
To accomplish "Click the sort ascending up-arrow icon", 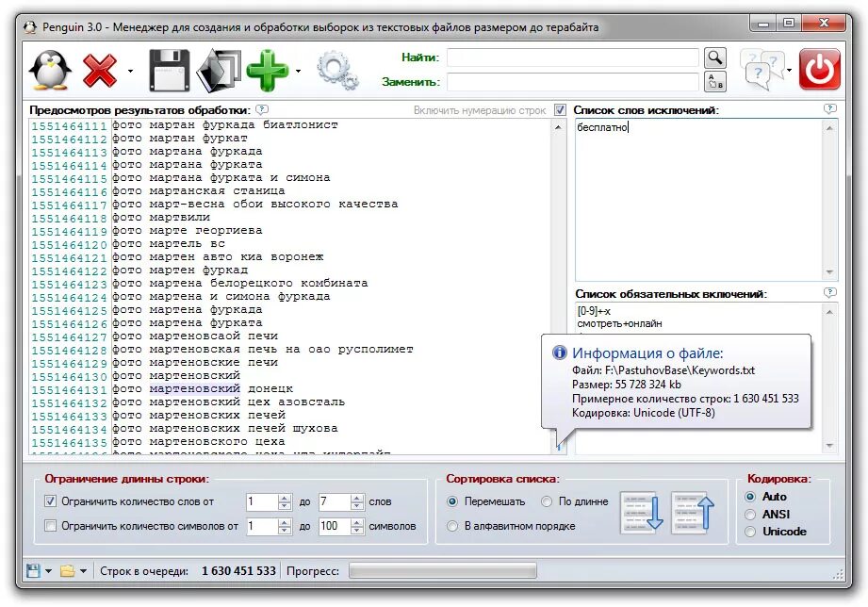I will coord(692,513).
